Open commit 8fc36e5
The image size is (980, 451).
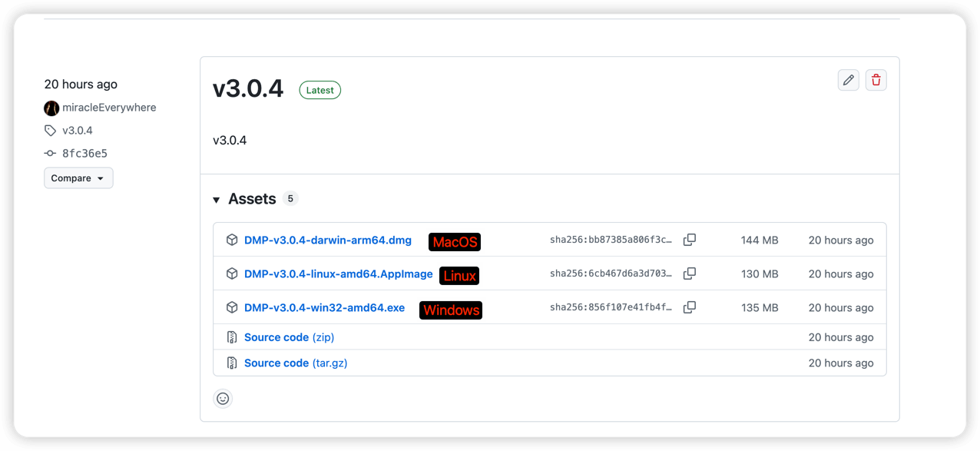pyautogui.click(x=84, y=154)
